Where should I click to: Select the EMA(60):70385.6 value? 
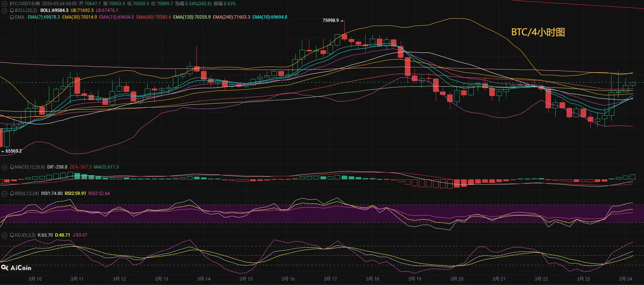click(x=154, y=17)
